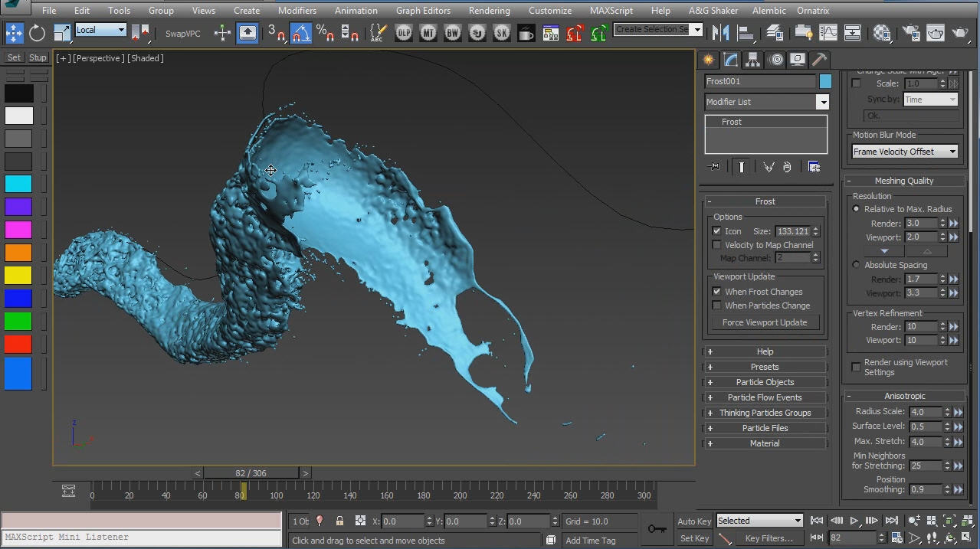This screenshot has width=980, height=549.
Task: Click the Render Production teapot icon
Action: coord(960,32)
